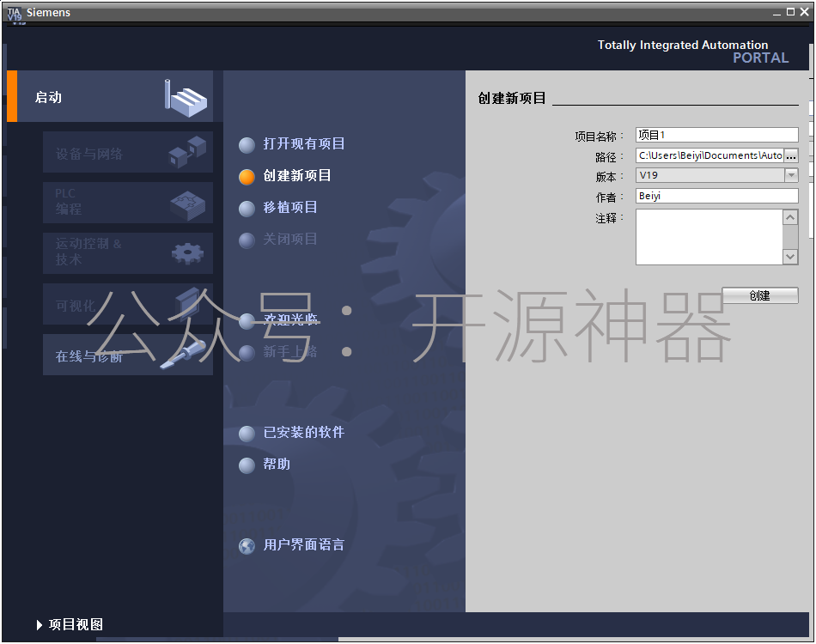Browse for a path with the … button
The width and height of the screenshot is (816, 644).
point(791,155)
